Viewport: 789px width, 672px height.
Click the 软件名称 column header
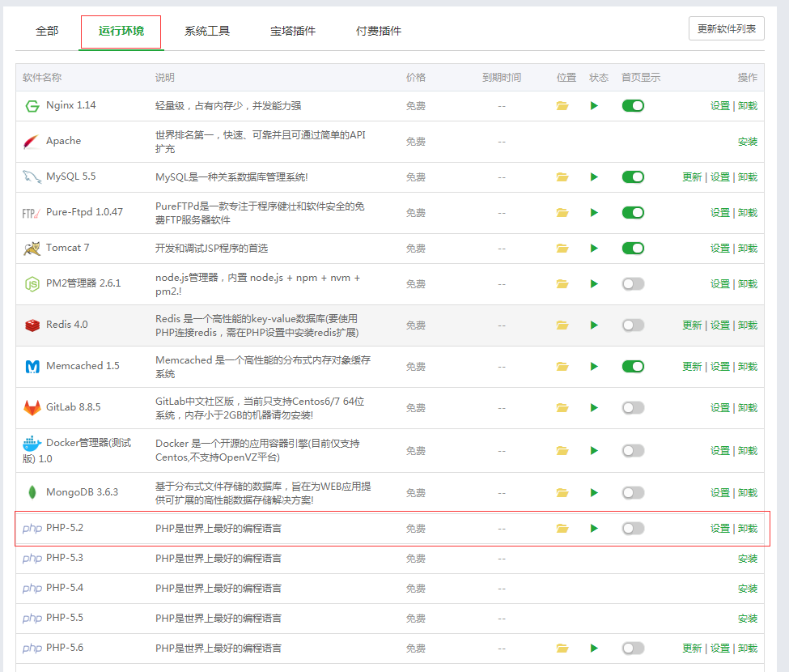click(x=42, y=78)
